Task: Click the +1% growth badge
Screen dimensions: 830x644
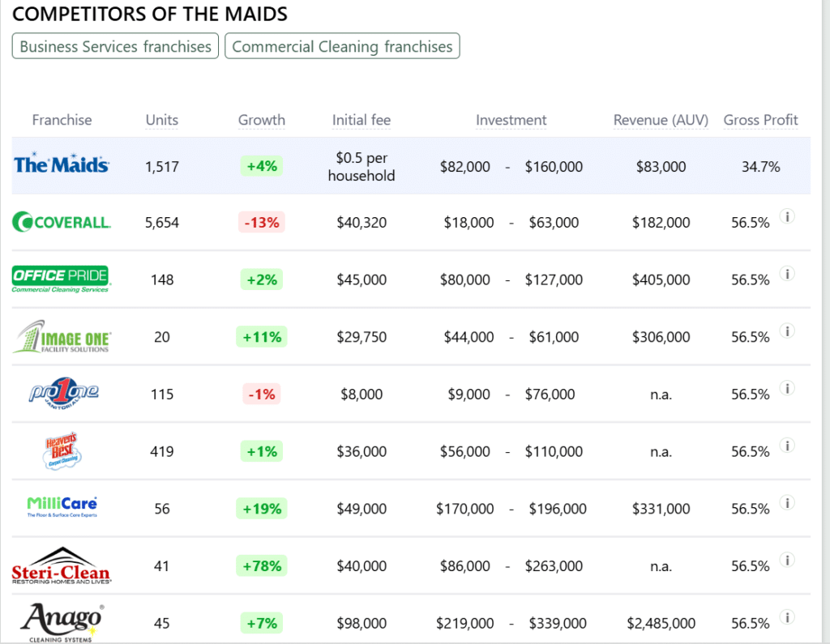Action: click(x=262, y=451)
